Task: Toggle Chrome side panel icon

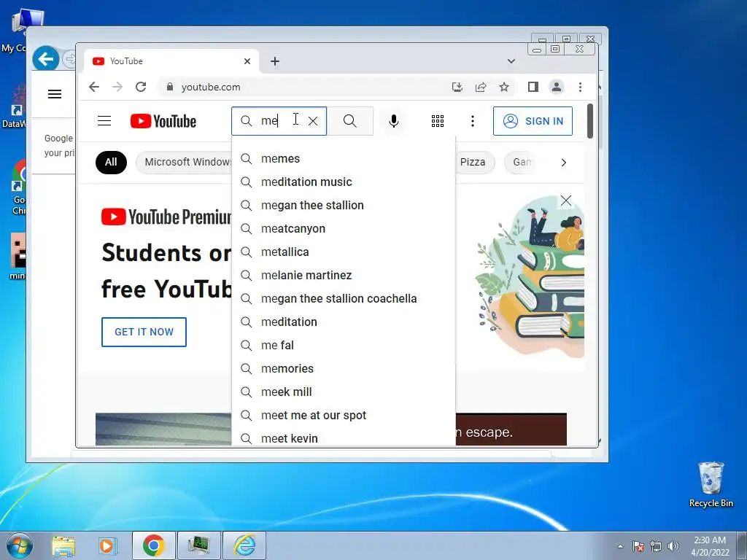Action: pyautogui.click(x=533, y=87)
